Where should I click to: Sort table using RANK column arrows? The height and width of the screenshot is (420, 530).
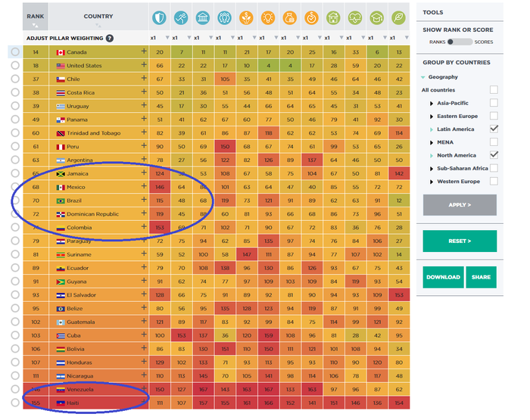coord(35,25)
